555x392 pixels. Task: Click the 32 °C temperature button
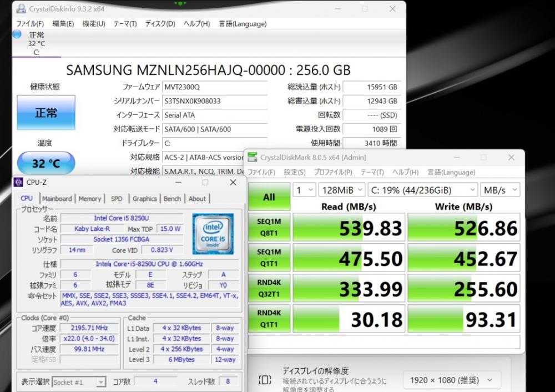[x=46, y=163]
